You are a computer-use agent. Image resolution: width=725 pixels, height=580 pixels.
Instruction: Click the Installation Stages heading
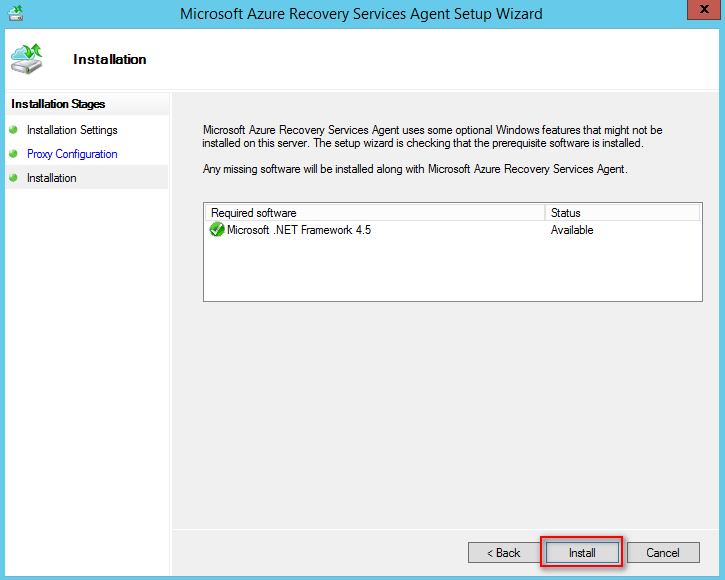pyautogui.click(x=58, y=104)
